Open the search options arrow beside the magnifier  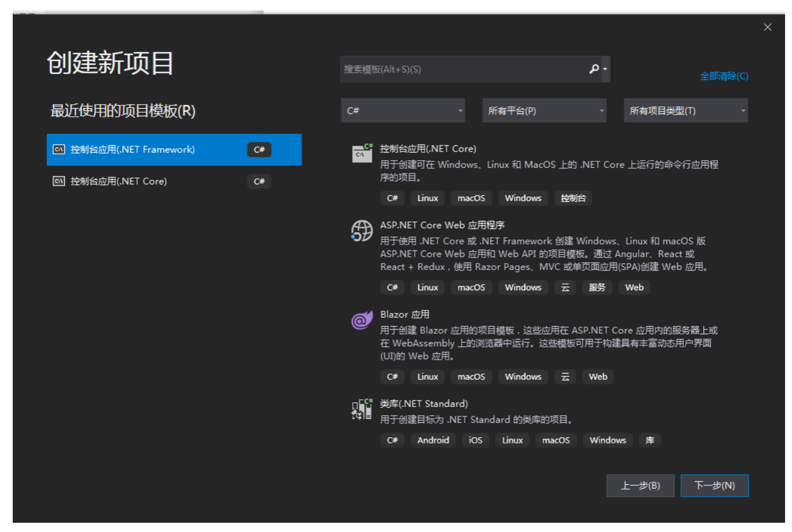tap(605, 69)
